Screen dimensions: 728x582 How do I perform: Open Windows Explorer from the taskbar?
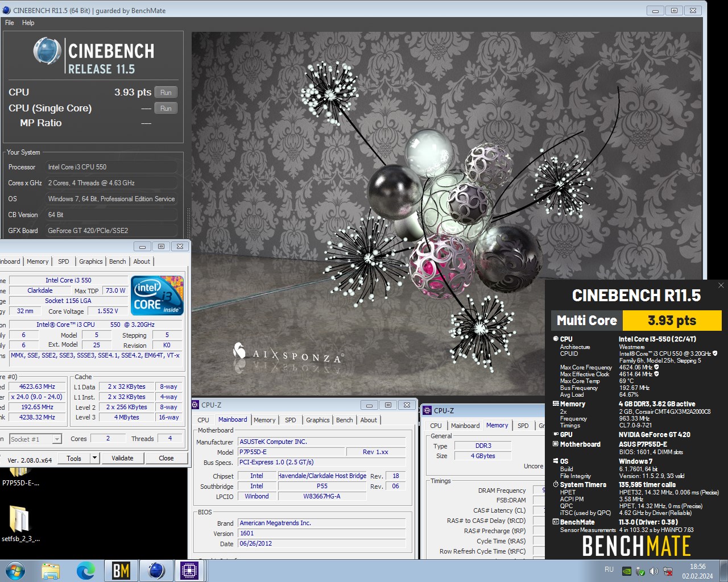click(51, 571)
